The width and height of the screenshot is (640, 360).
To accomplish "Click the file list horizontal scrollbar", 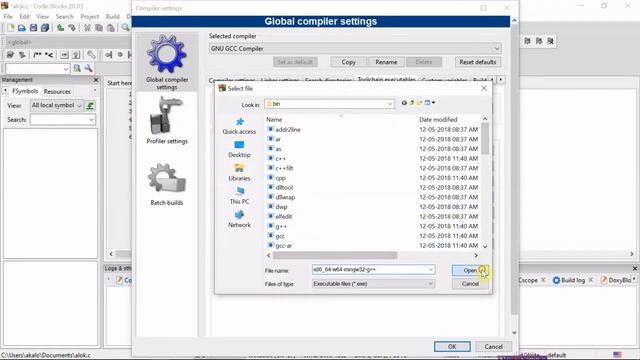I will [x=335, y=256].
